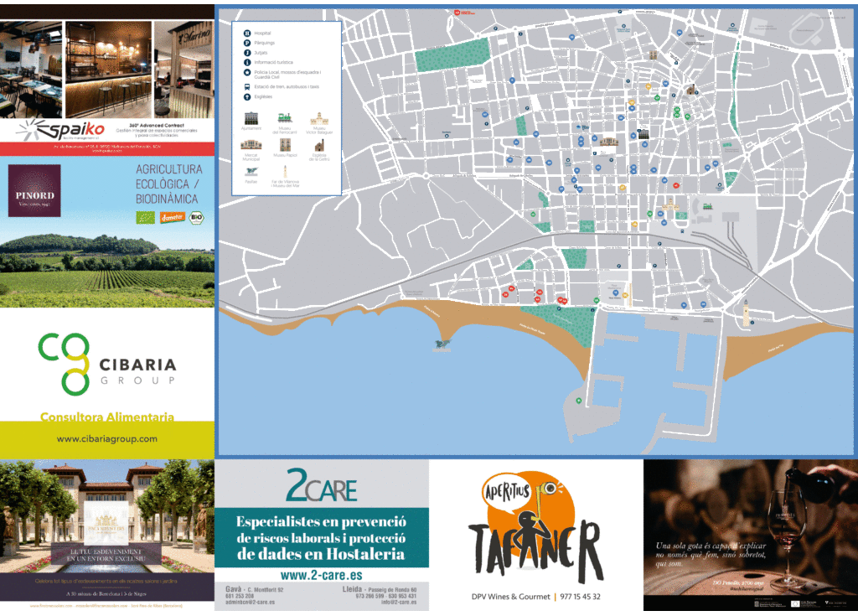Click the Aperitius Tafaner orange logo
The height and width of the screenshot is (616, 858).
pyautogui.click(x=536, y=528)
